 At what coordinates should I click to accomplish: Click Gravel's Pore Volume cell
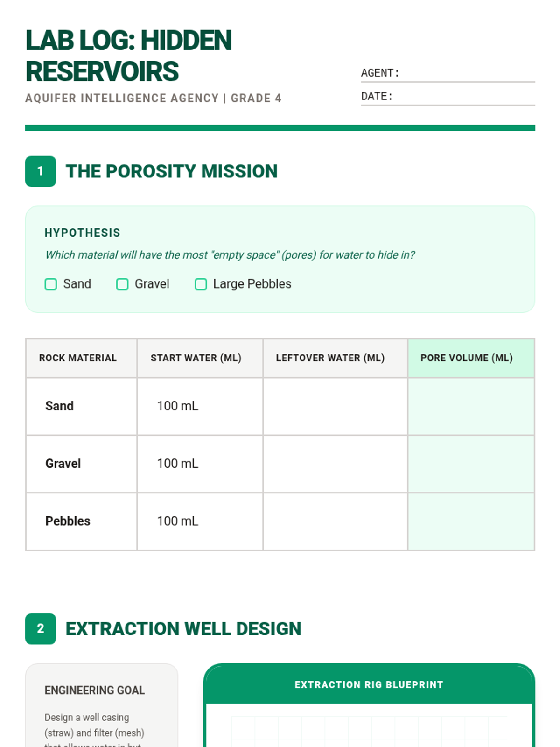coord(471,464)
